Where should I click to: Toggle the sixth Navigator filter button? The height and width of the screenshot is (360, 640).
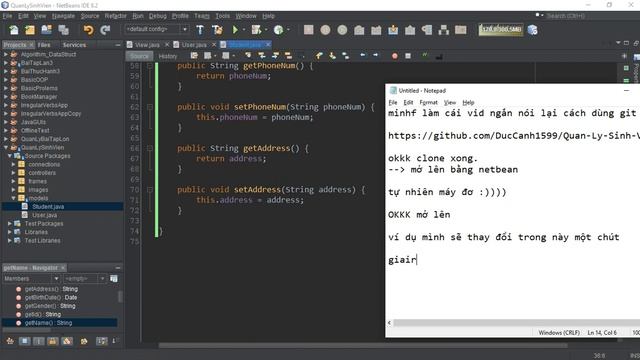(x=84, y=341)
